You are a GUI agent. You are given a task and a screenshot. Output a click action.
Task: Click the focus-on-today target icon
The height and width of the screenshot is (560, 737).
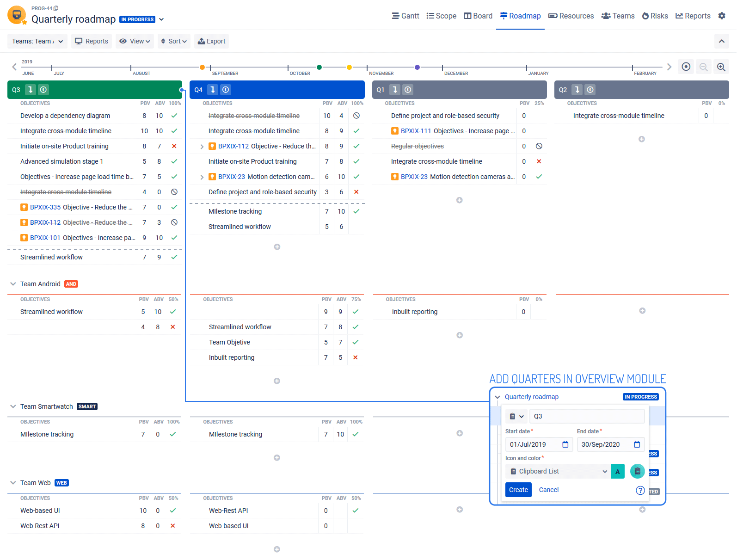686,67
